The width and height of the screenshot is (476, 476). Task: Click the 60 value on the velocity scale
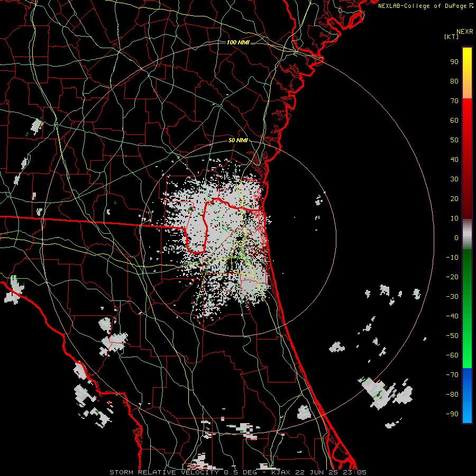(x=454, y=121)
